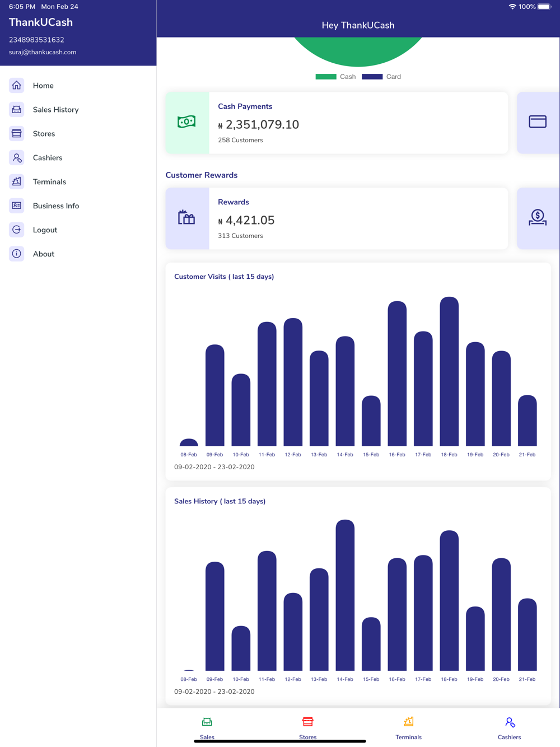Tap the Logout icon in the sidebar
Screen dimensions: 560x747
[x=17, y=230]
